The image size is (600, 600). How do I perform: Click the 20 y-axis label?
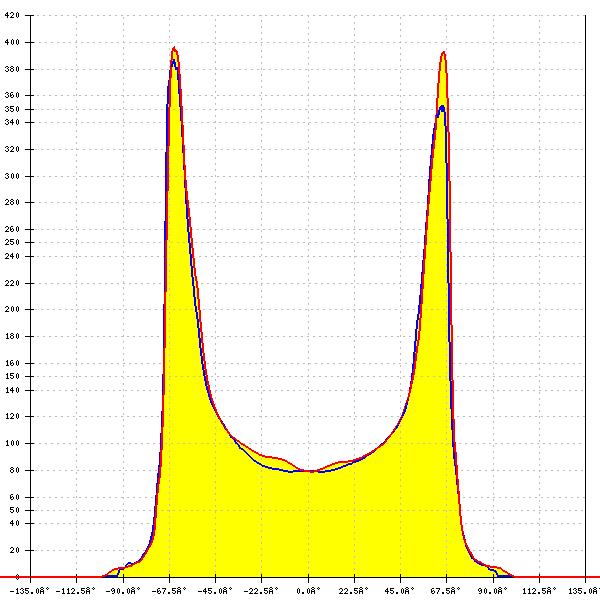click(x=15, y=550)
